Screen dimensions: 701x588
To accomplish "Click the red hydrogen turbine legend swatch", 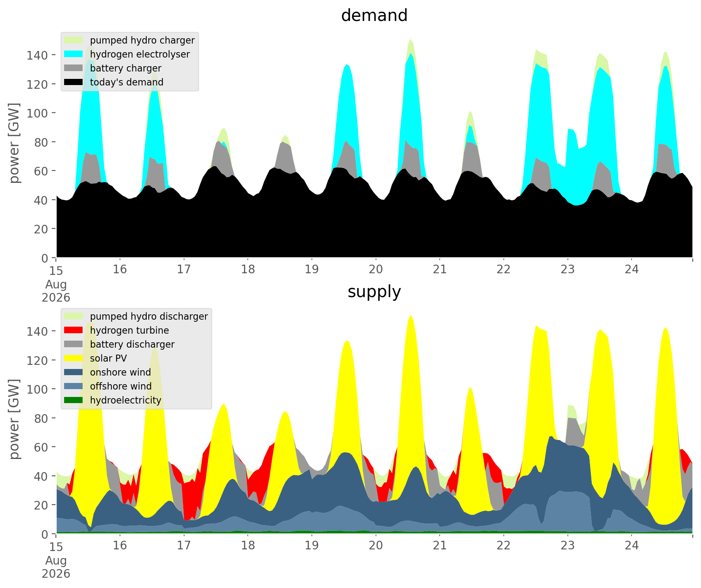I will [74, 330].
